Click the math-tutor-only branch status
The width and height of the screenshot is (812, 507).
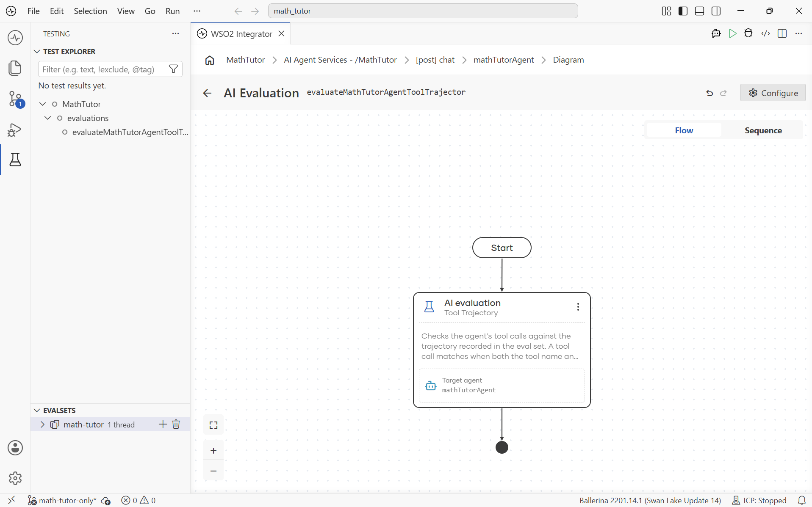click(x=63, y=500)
